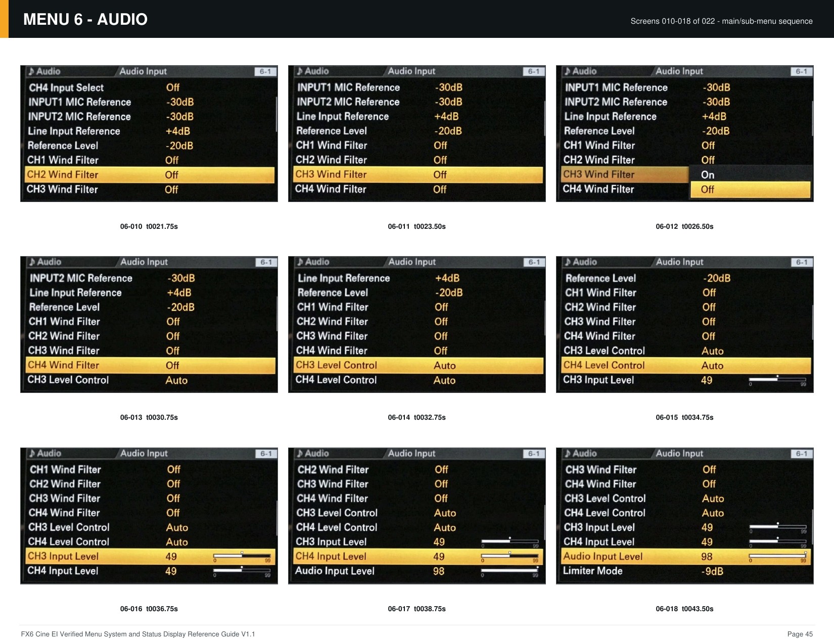Viewport: 834px width, 644px height.
Task: Choose the On option in screen 06-012 popup
Action: coord(751,175)
